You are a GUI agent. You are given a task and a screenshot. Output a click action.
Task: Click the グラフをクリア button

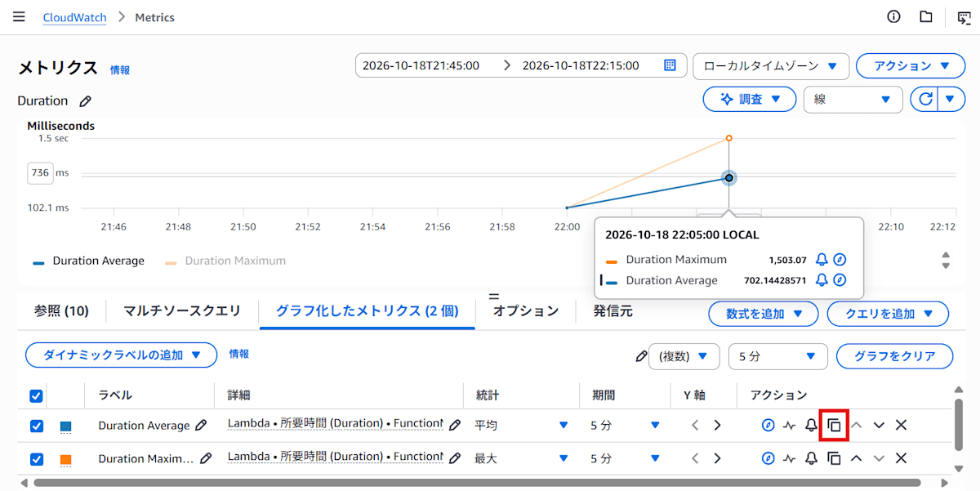pyautogui.click(x=895, y=356)
